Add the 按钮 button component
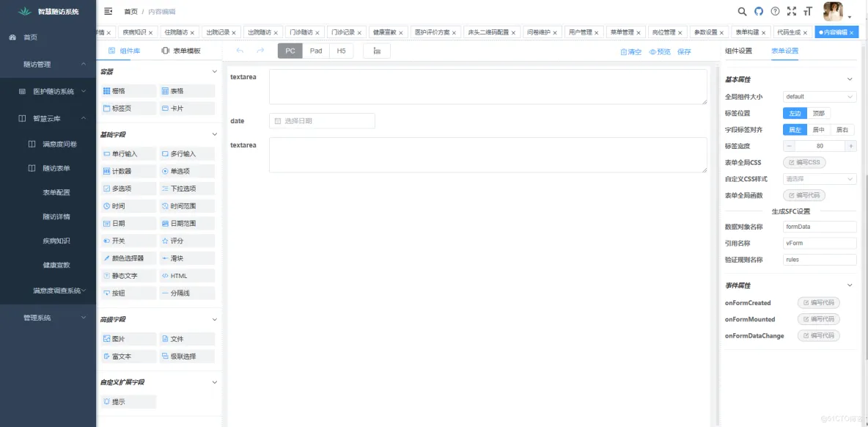 pos(128,293)
